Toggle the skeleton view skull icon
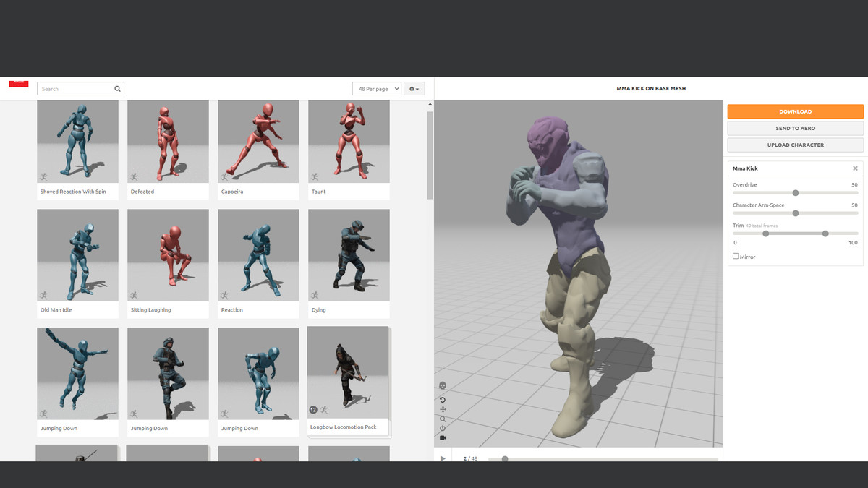The image size is (868, 488). (443, 385)
